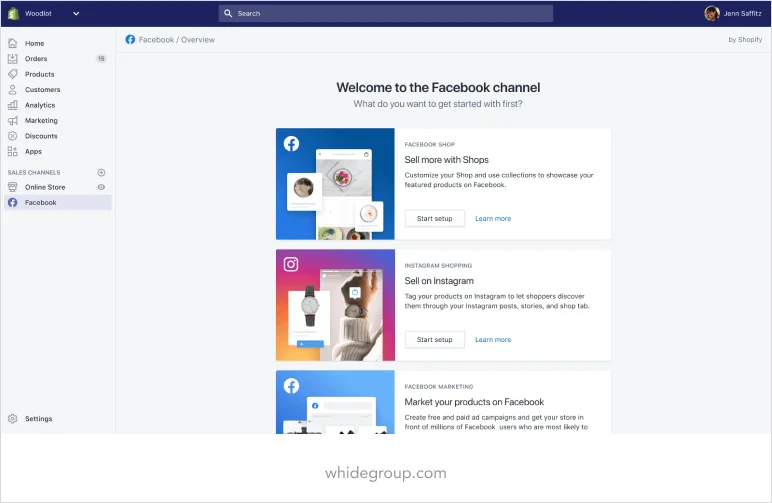Add a sales channel with plus icon
The height and width of the screenshot is (503, 772).
(x=101, y=172)
